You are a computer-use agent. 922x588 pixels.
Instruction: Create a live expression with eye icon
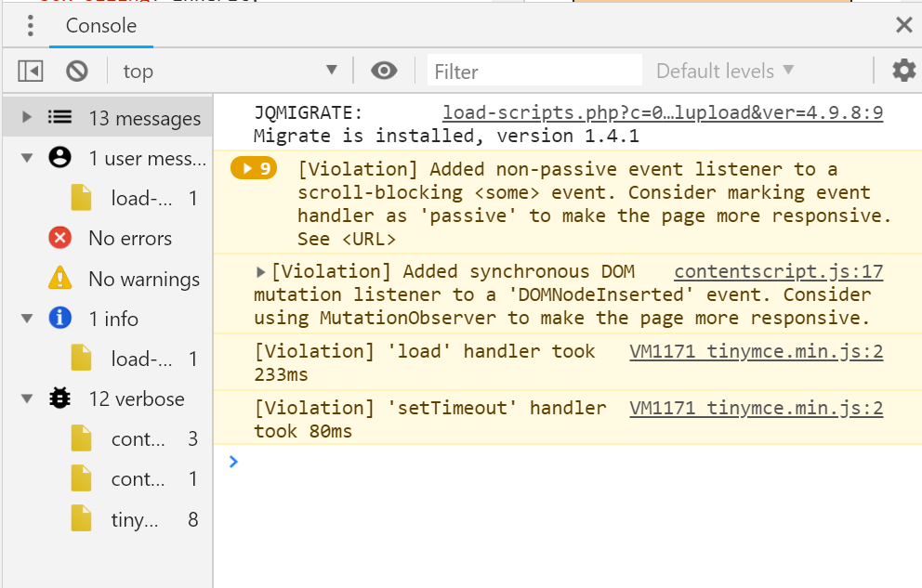click(384, 72)
